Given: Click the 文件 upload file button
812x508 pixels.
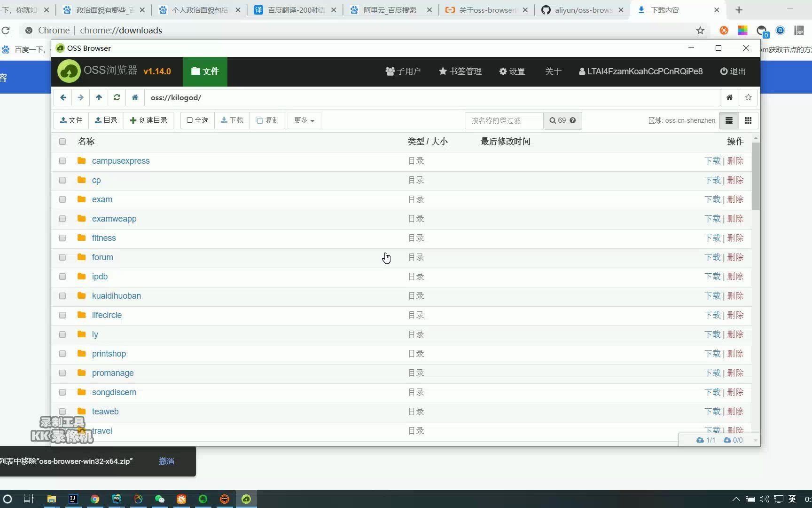Looking at the screenshot, I should click(71, 120).
